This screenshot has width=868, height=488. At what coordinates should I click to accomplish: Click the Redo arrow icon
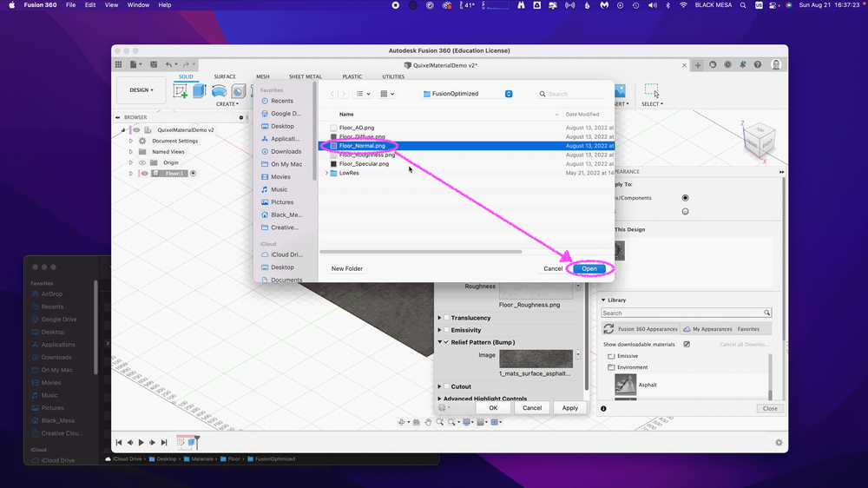pos(186,65)
